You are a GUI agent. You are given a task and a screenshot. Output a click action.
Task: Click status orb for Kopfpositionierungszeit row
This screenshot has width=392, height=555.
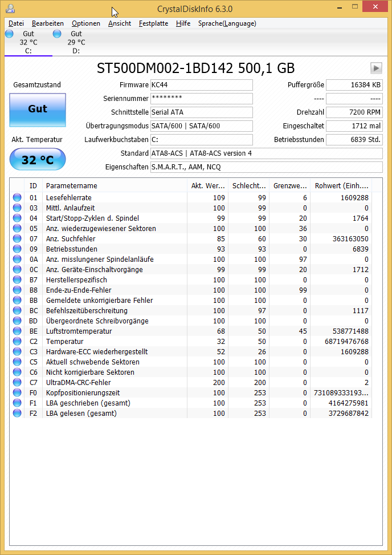[17, 392]
